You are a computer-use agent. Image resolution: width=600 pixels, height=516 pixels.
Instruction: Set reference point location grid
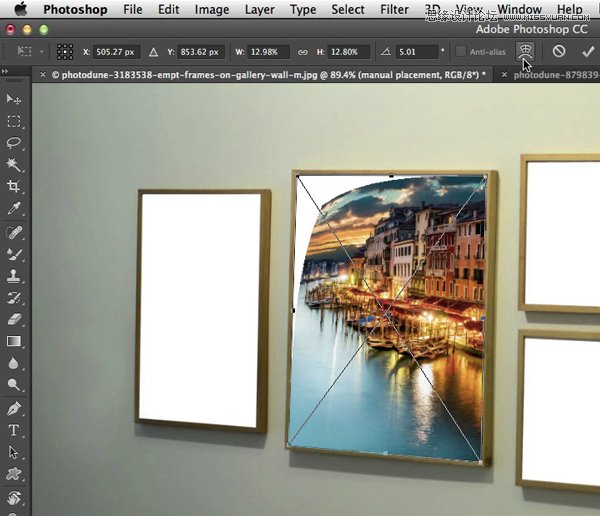tap(65, 52)
